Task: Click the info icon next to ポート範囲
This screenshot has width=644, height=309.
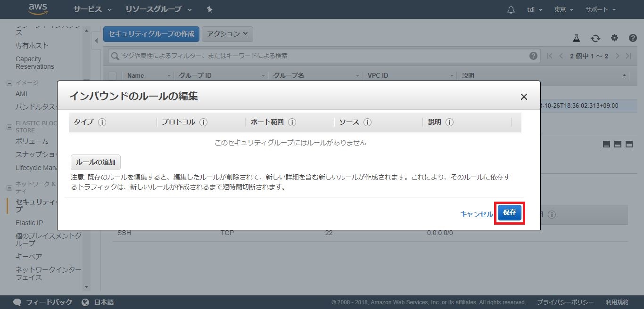Action: pyautogui.click(x=292, y=122)
